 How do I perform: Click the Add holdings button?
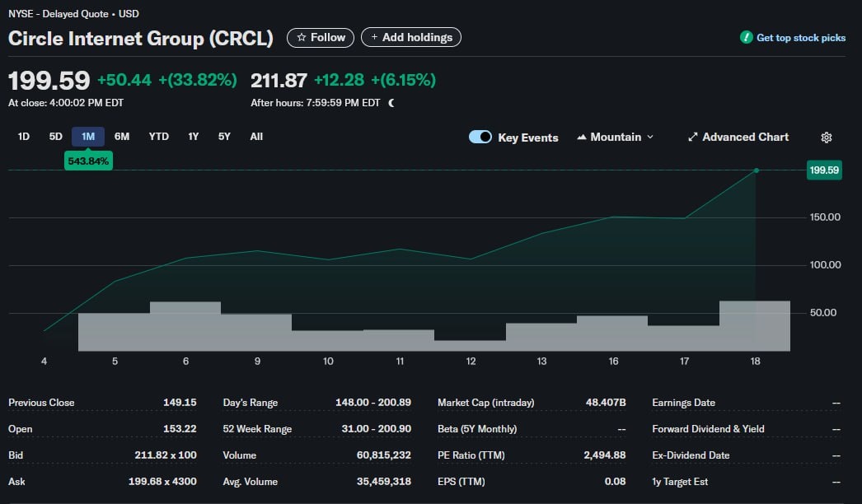coord(411,37)
